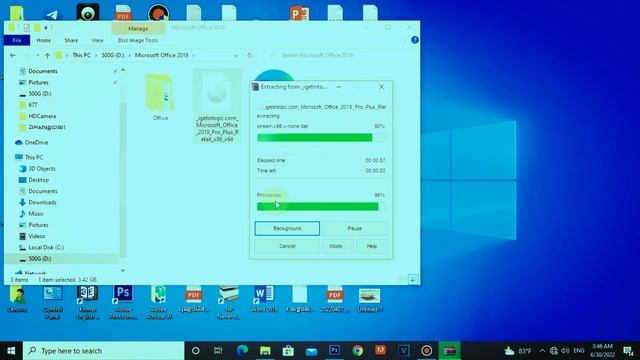640x360 pixels.
Task: Switch to the View ribbon tab
Action: tap(98, 40)
